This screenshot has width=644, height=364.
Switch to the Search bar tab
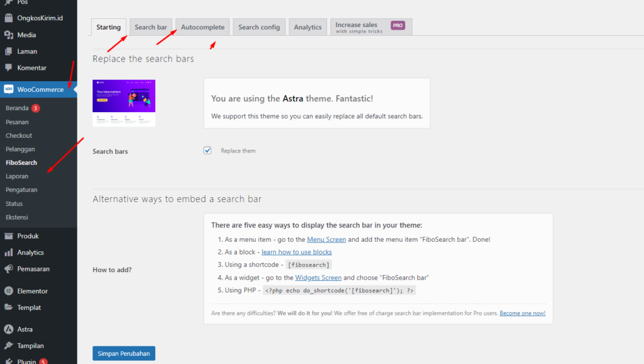151,27
